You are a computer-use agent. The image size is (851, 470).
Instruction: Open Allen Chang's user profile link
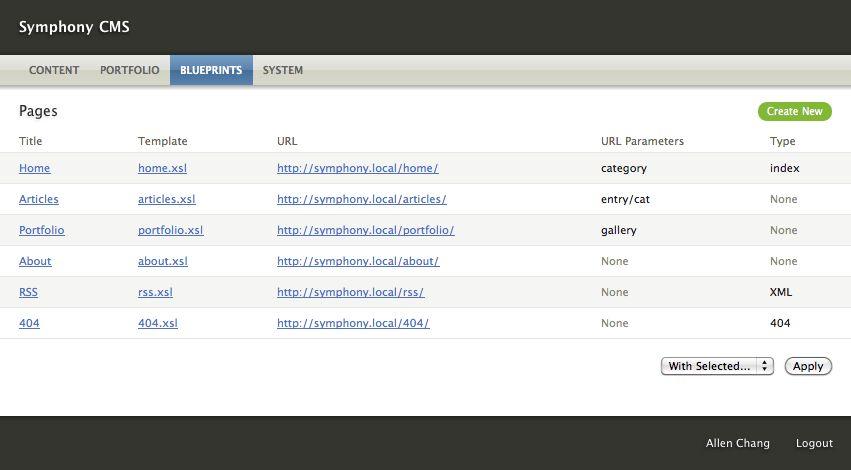[738, 443]
